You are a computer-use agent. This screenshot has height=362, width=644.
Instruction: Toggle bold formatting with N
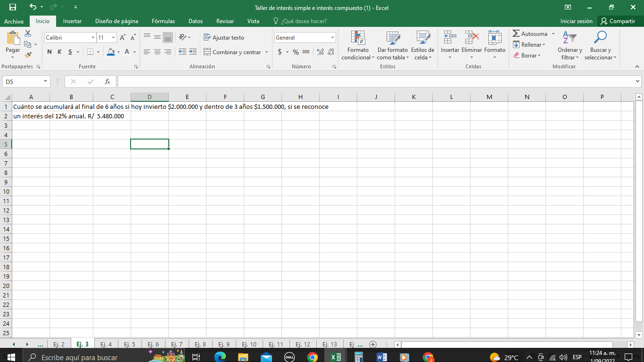click(49, 52)
